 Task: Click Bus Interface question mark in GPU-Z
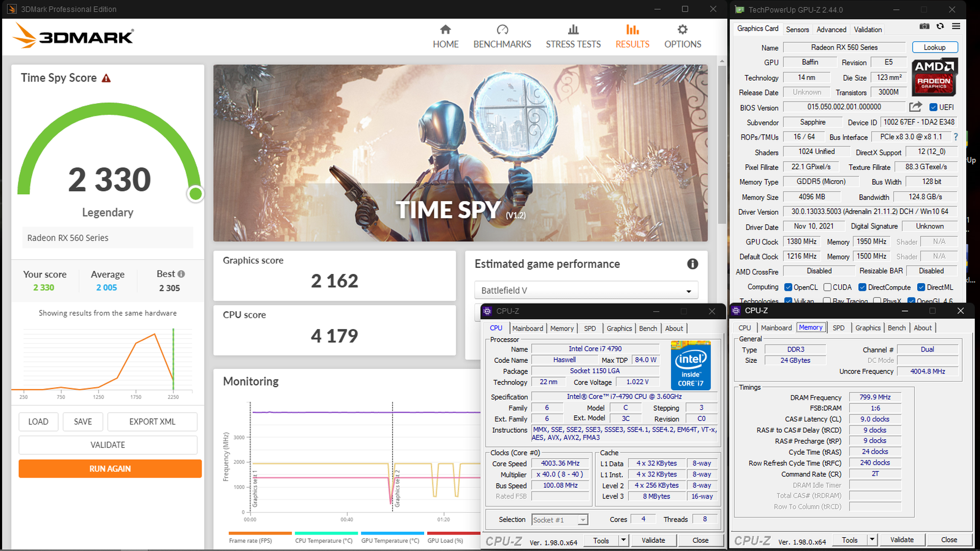click(956, 137)
